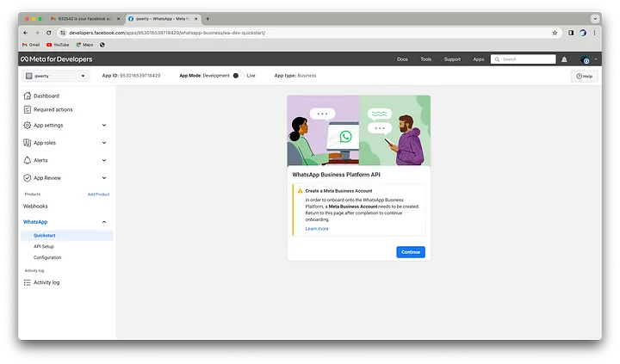Open Maps bookmark
The height and width of the screenshot is (364, 620).
[x=84, y=45]
